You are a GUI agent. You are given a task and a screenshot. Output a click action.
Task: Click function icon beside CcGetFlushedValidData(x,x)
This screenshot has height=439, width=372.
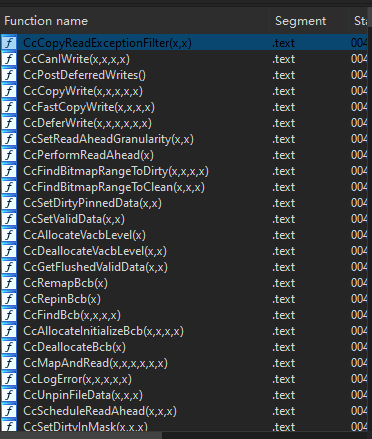9,267
